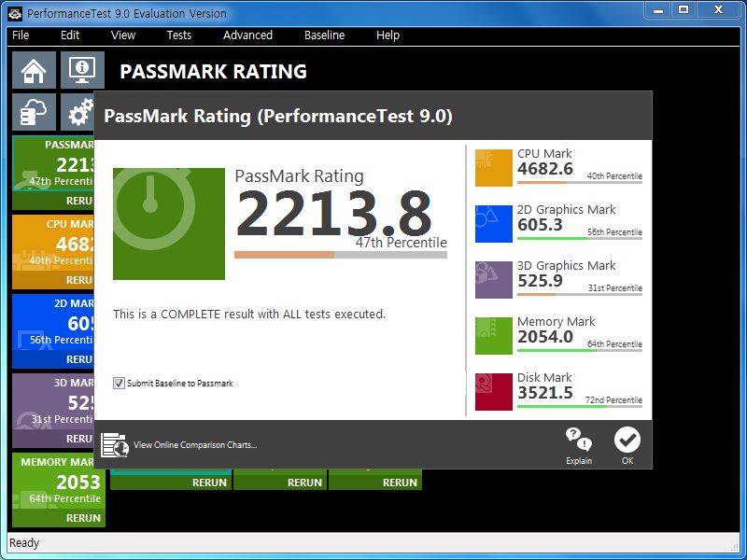747x560 pixels.
Task: Click the Disk Mark 3521.5 value
Action: [x=545, y=392]
